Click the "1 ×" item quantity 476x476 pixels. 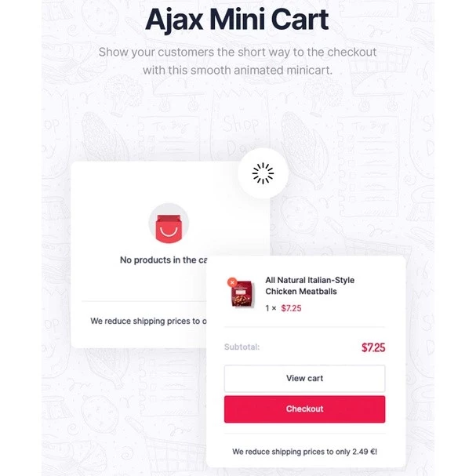pyautogui.click(x=271, y=308)
